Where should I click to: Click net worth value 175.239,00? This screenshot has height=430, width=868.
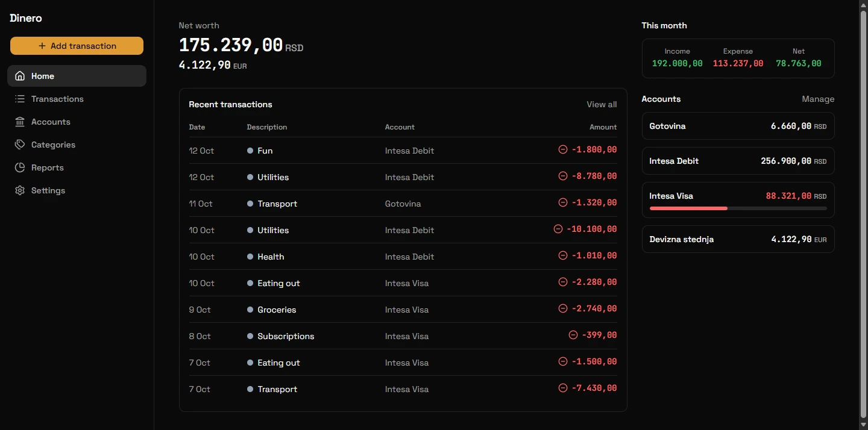coord(231,45)
